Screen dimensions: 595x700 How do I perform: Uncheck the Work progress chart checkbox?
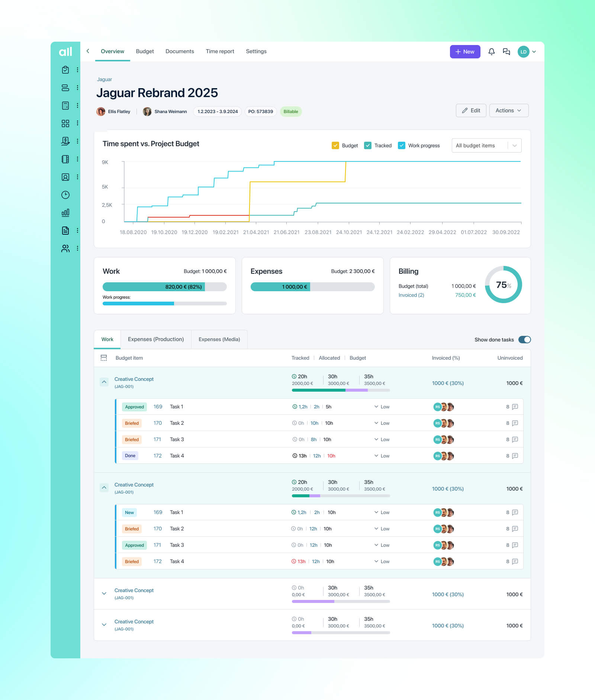[x=401, y=145]
